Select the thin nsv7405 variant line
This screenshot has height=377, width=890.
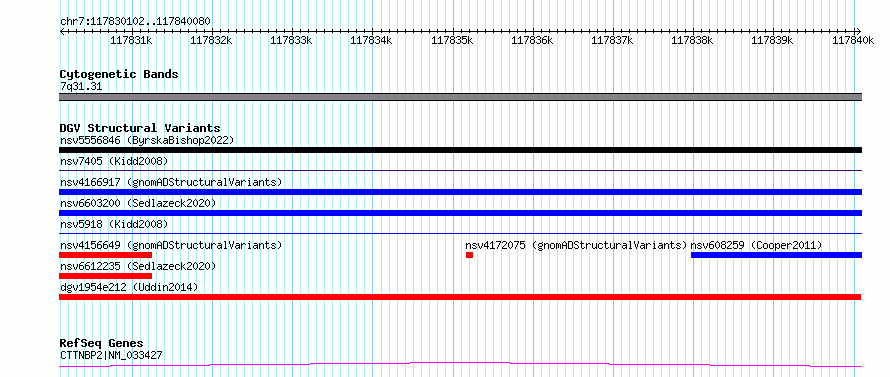(460, 170)
